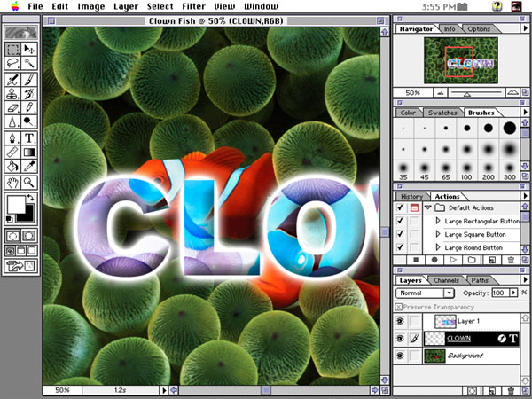532x399 pixels.
Task: Switch to the Swatches tab
Action: tap(442, 113)
